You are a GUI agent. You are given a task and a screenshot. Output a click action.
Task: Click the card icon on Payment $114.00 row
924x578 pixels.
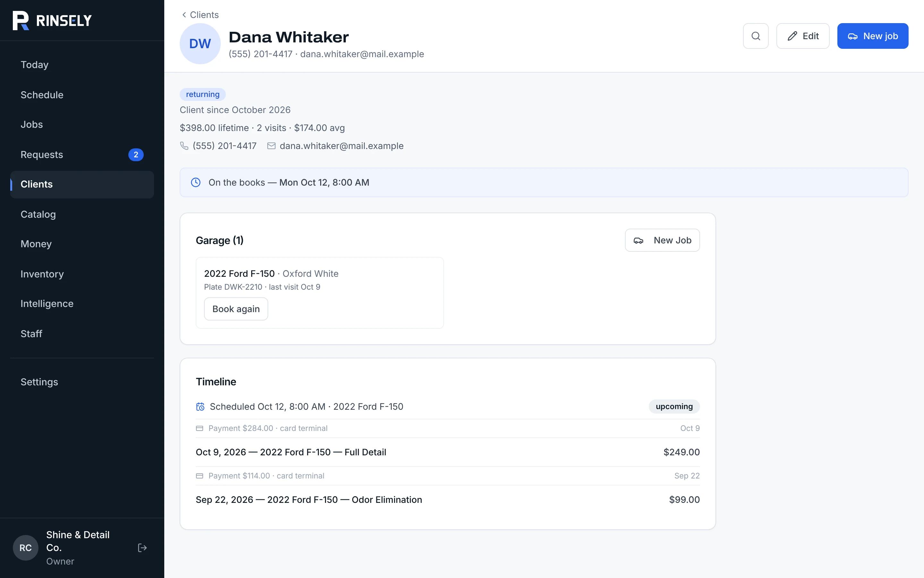pyautogui.click(x=199, y=476)
